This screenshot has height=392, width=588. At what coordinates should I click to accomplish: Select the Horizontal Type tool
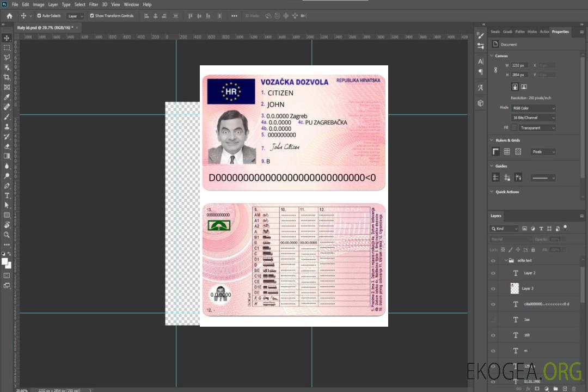pyautogui.click(x=7, y=195)
